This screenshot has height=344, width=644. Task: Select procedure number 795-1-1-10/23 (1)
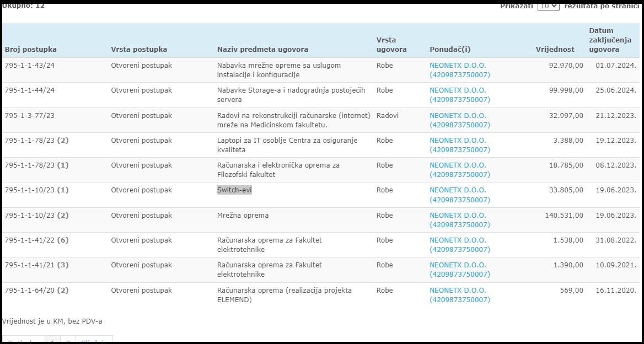click(x=36, y=191)
